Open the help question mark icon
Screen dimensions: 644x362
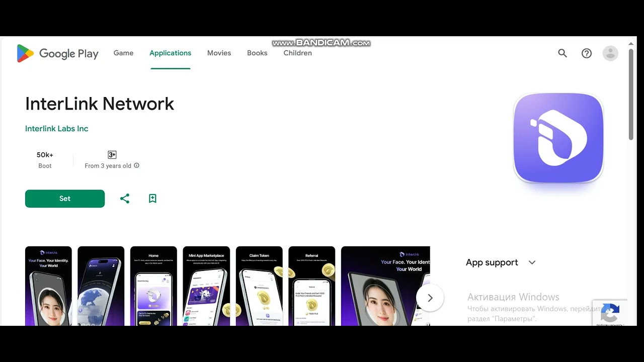point(587,53)
